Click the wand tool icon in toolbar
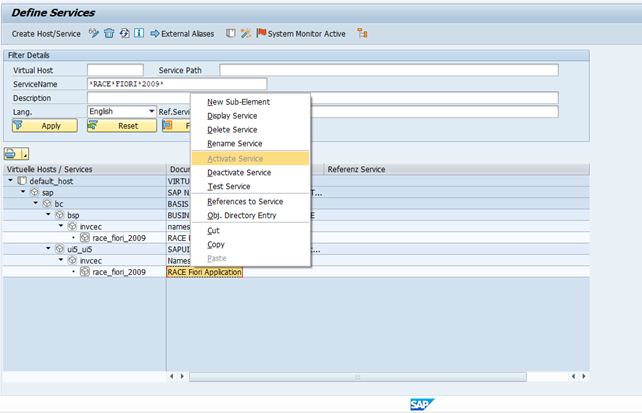This screenshot has height=413, width=642. [246, 33]
